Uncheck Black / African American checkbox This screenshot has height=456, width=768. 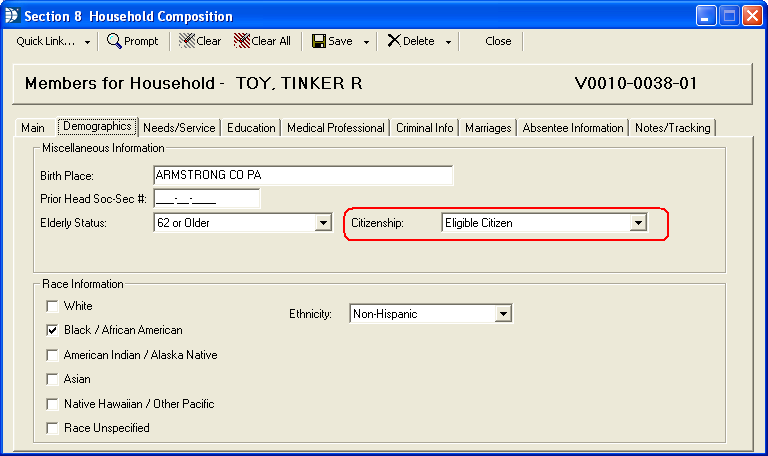[52, 330]
